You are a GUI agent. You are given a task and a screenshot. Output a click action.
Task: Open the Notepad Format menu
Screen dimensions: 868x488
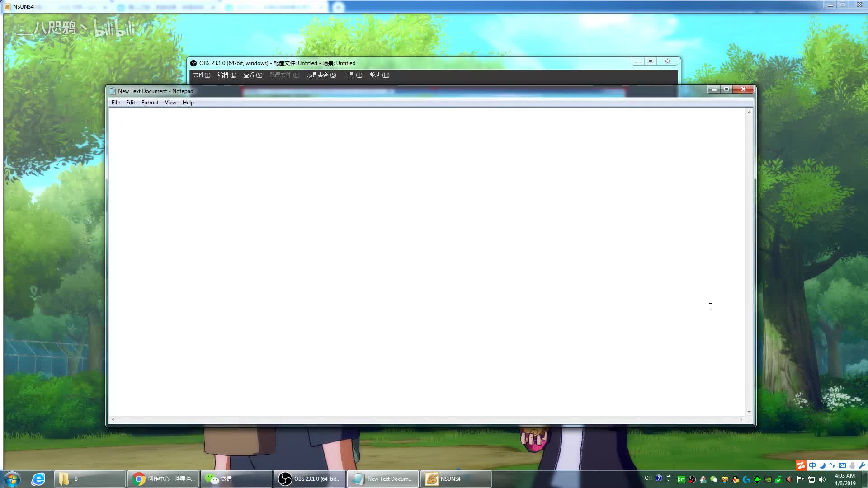click(x=150, y=103)
